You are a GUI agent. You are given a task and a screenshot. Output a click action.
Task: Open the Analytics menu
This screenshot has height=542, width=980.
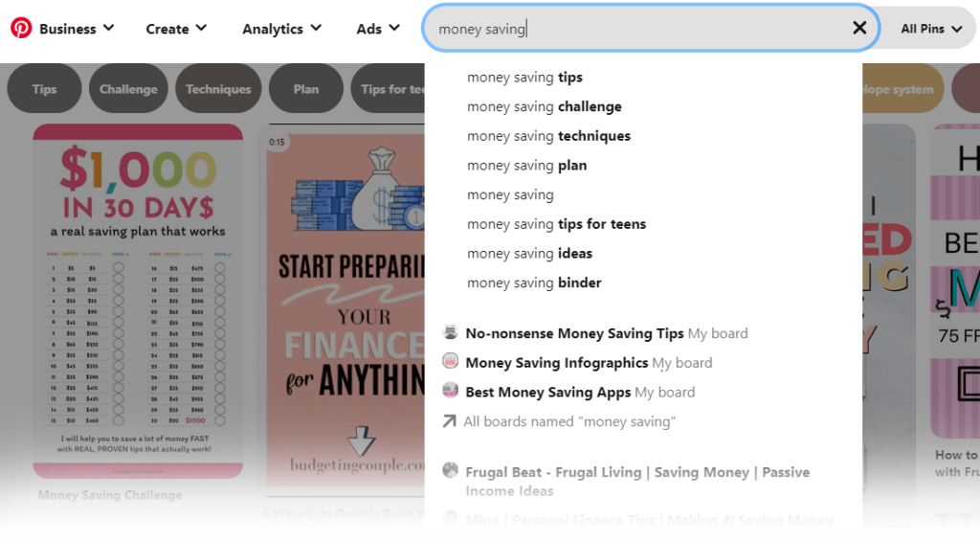tap(282, 29)
